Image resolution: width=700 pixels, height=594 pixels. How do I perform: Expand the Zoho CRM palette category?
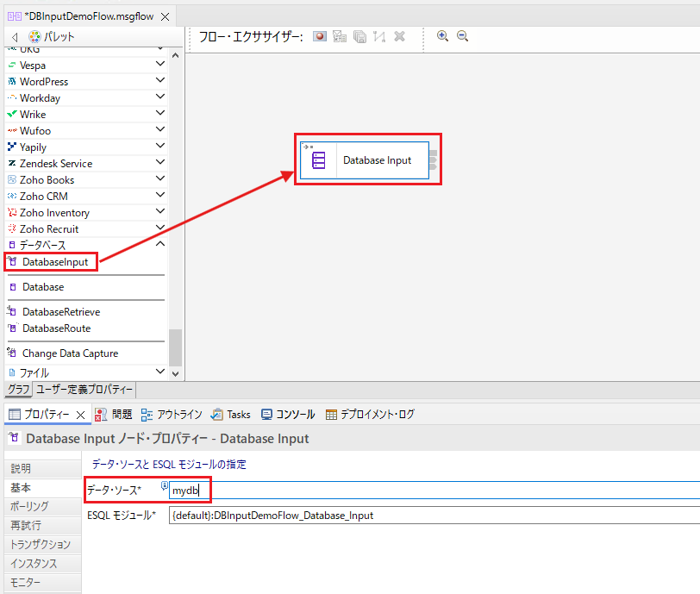tap(160, 195)
